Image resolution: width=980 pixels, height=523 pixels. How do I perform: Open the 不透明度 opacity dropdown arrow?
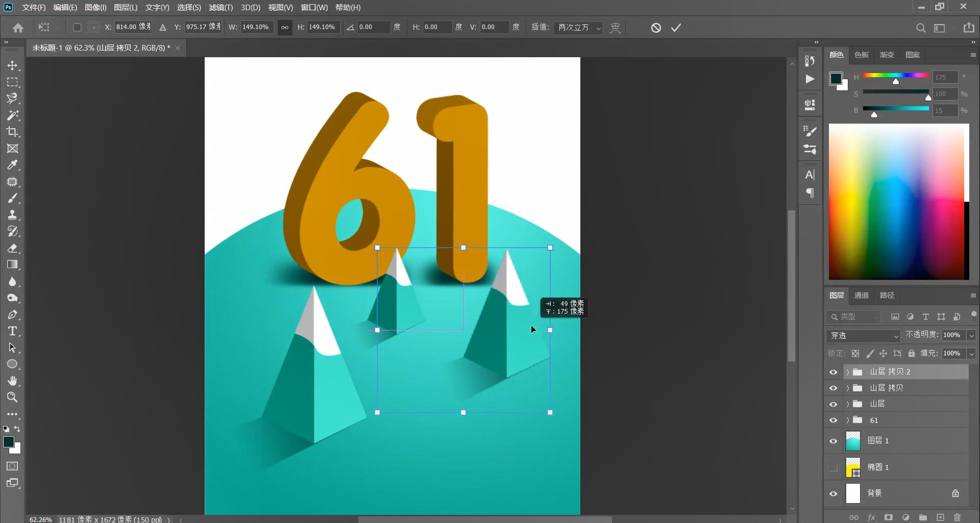pyautogui.click(x=971, y=335)
